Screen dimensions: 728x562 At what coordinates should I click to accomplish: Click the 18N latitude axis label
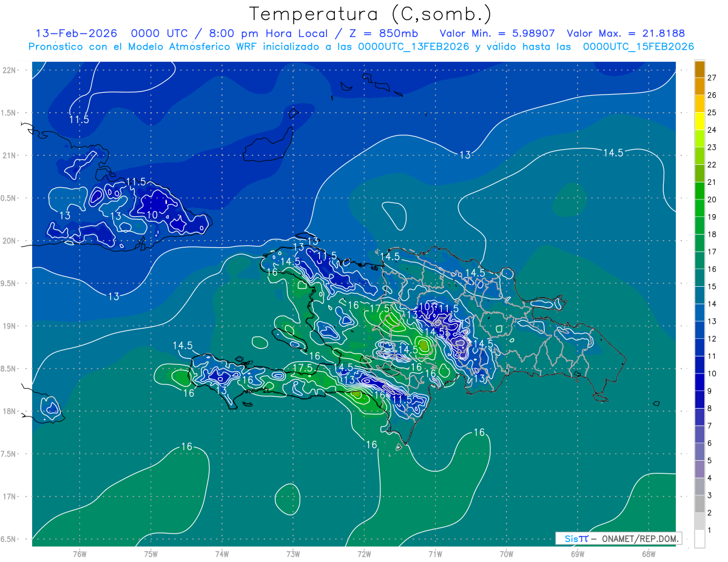[9, 411]
